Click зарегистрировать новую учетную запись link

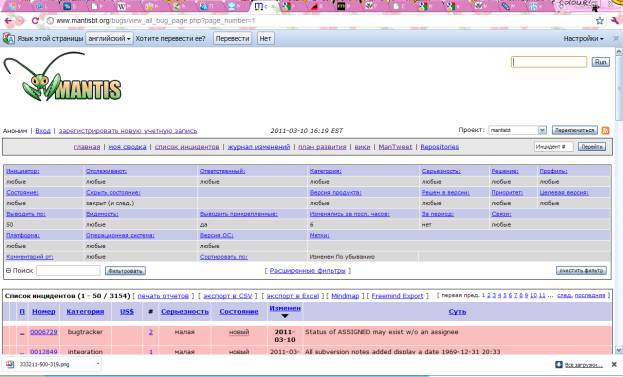click(128, 131)
